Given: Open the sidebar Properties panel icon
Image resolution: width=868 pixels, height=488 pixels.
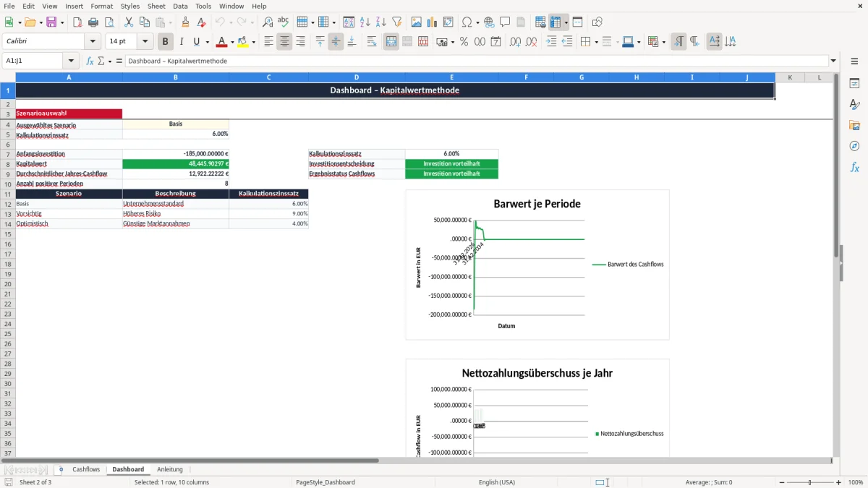Looking at the screenshot, I should tap(854, 83).
